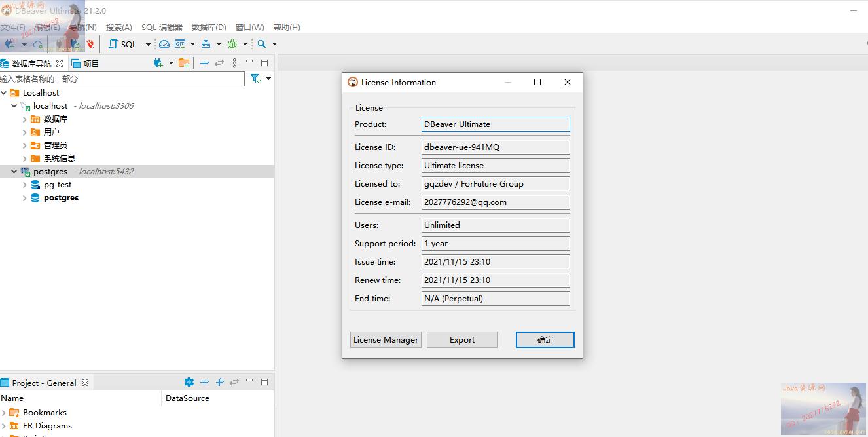Click the magnifier search toolbar icon
Image resolution: width=868 pixels, height=437 pixels.
pyautogui.click(x=262, y=44)
